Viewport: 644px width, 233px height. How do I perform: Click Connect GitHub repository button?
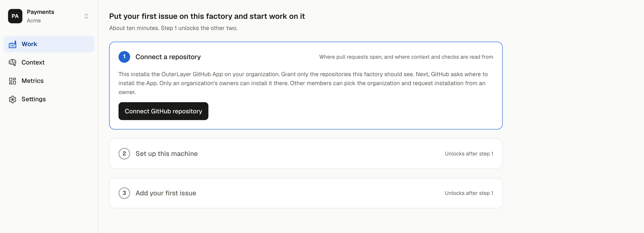pyautogui.click(x=163, y=111)
